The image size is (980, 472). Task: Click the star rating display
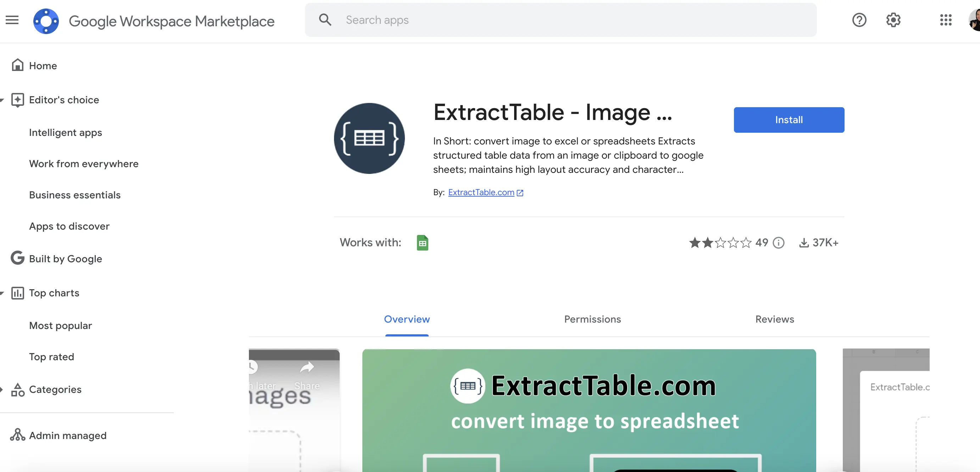[x=720, y=242]
